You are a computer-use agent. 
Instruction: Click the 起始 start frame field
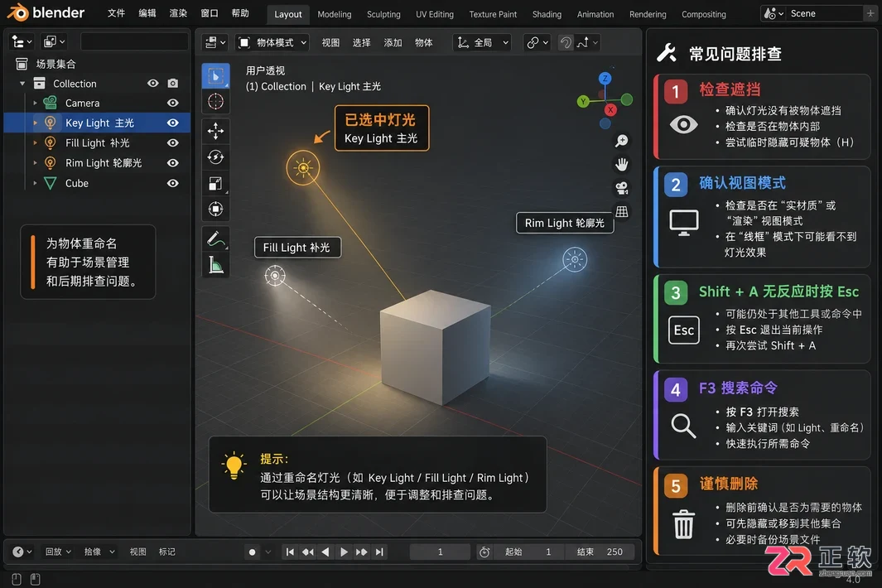(x=528, y=552)
